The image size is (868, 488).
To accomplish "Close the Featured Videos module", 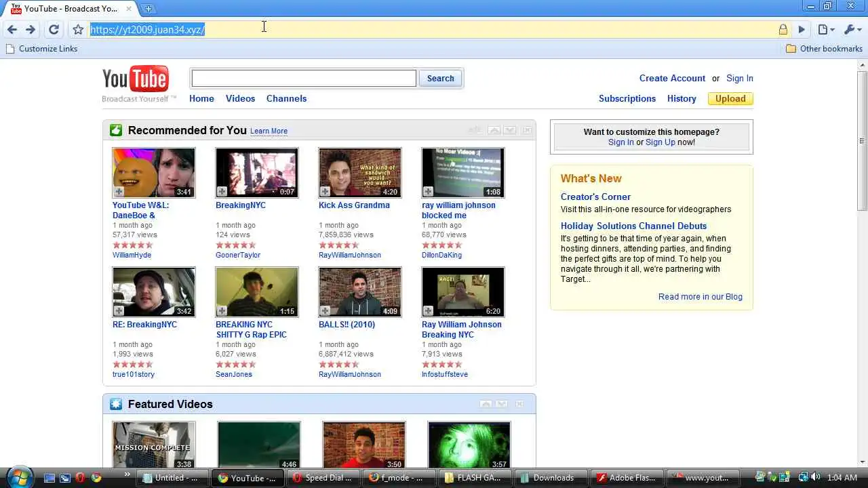I will [519, 404].
